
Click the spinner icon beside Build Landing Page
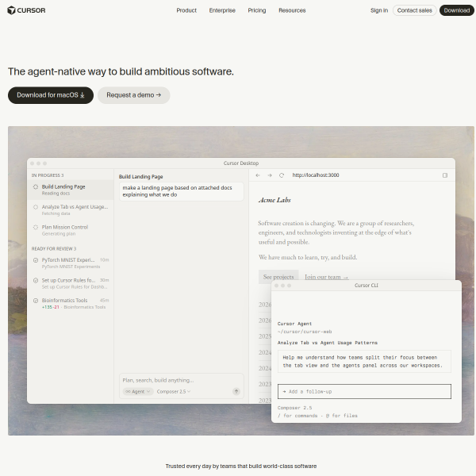36,186
